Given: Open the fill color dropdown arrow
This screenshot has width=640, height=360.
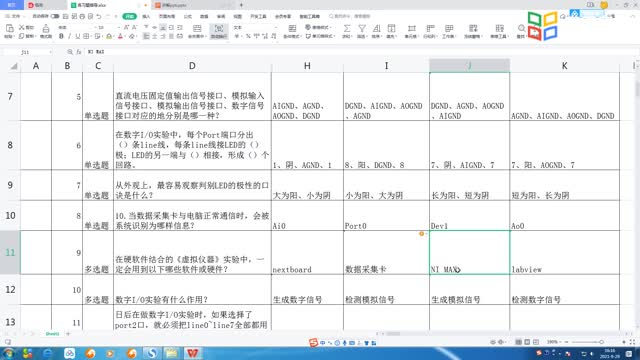Looking at the screenshot, I should click(114, 37).
